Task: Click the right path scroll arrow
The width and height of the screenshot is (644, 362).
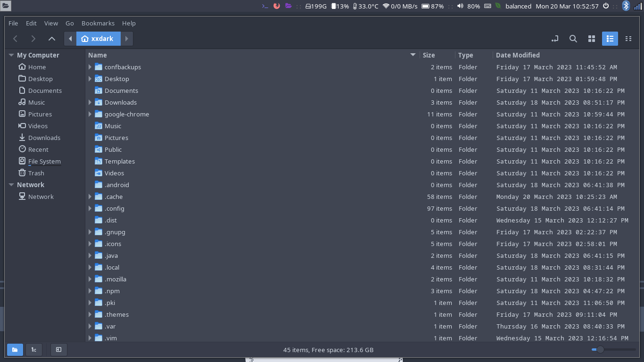Action: [126, 39]
